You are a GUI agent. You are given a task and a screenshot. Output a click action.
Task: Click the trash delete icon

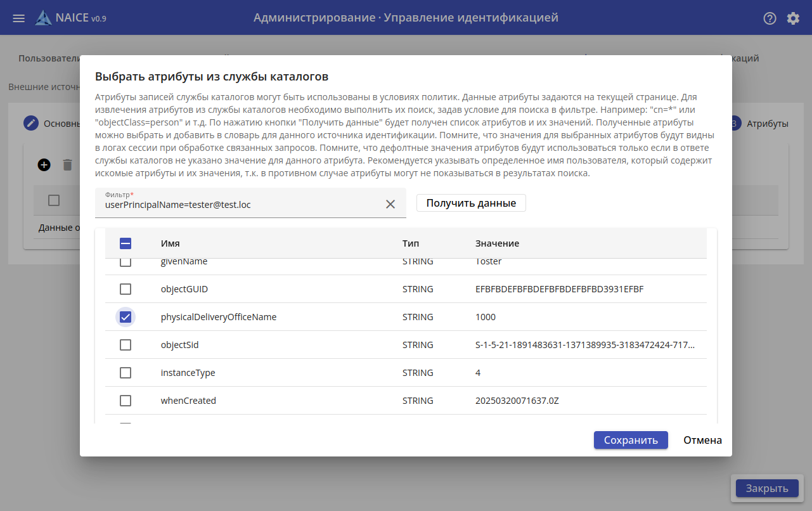[68, 165]
